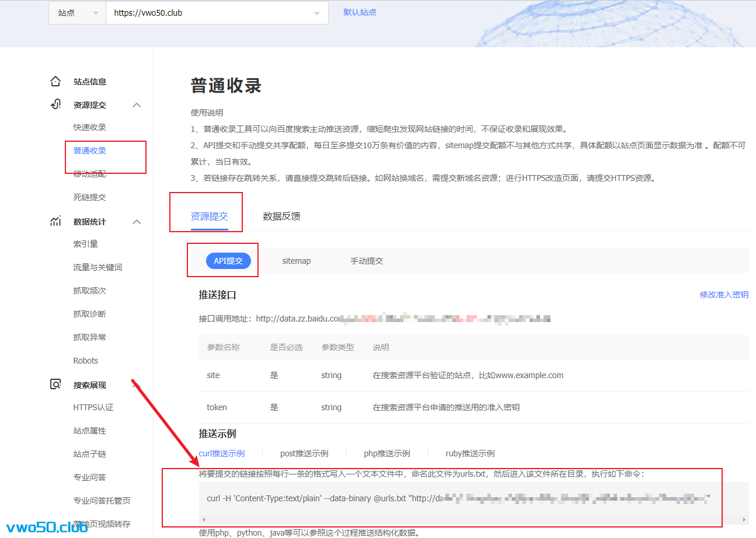Click the 数据统计 bar chart icon
Viewport: 756px width, 538px height.
(x=55, y=222)
